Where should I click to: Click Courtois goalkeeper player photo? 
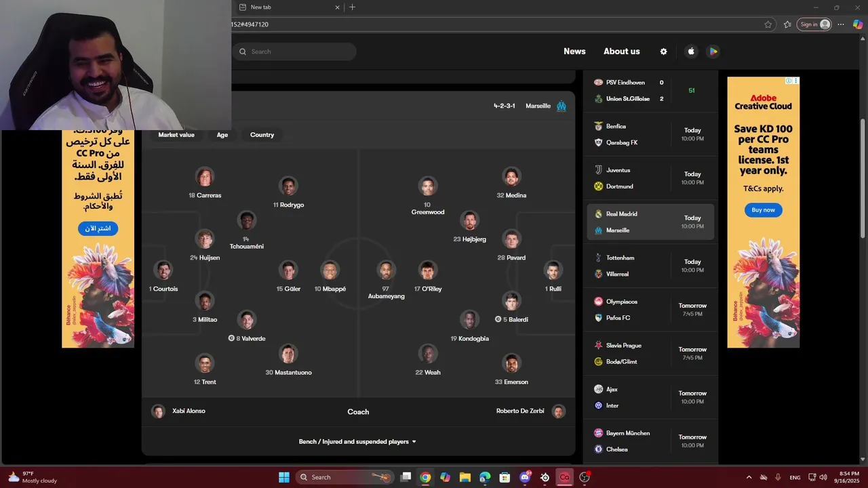(163, 270)
